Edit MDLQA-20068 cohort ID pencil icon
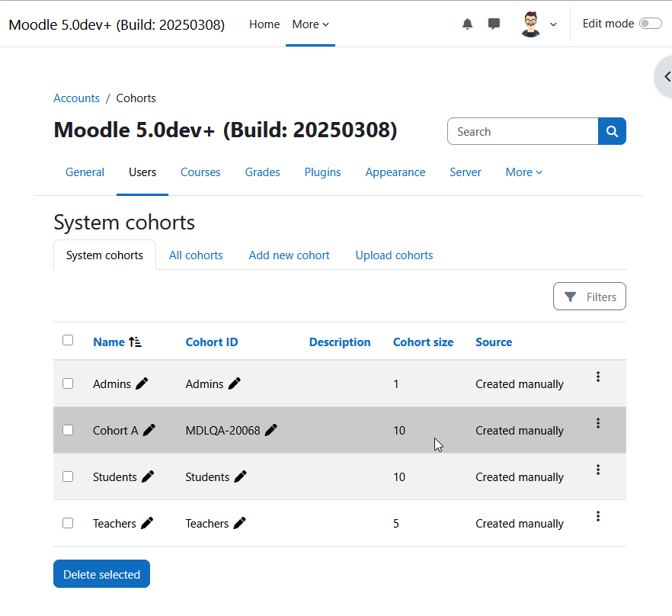This screenshot has height=616, width=672. [x=271, y=430]
